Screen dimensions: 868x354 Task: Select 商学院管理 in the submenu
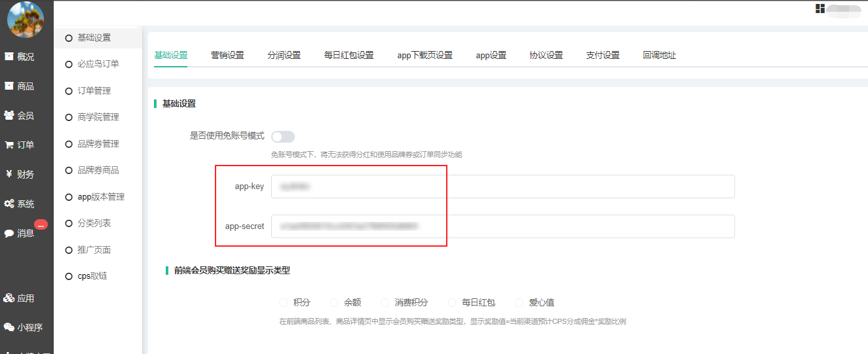98,117
